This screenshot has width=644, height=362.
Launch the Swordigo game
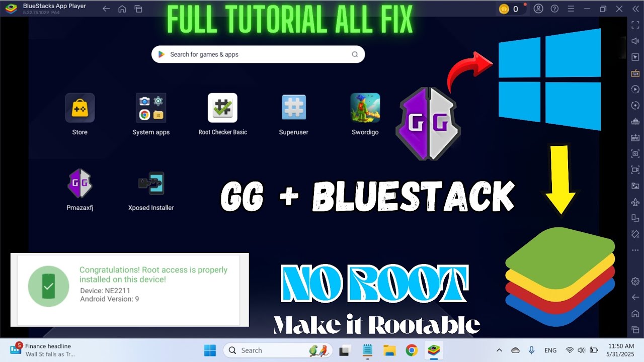365,108
